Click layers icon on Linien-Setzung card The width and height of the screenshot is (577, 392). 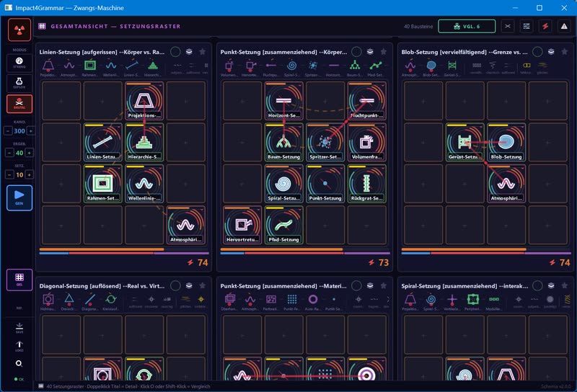189,52
